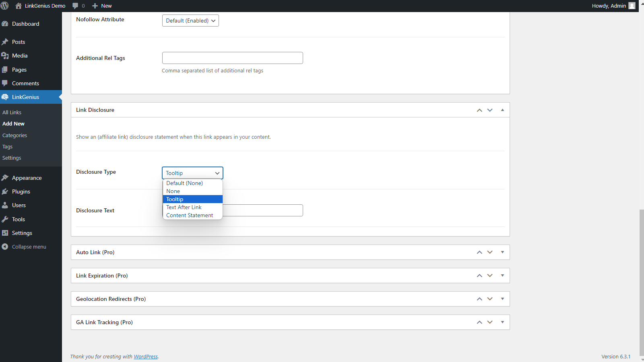Move Link Disclosure panel down
Image resolution: width=644 pixels, height=362 pixels.
[x=490, y=110]
